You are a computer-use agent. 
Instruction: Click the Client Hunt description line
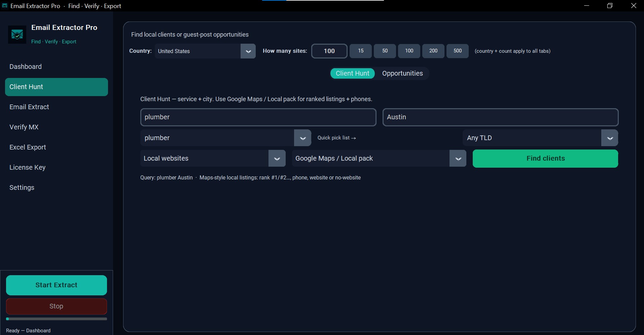(256, 99)
